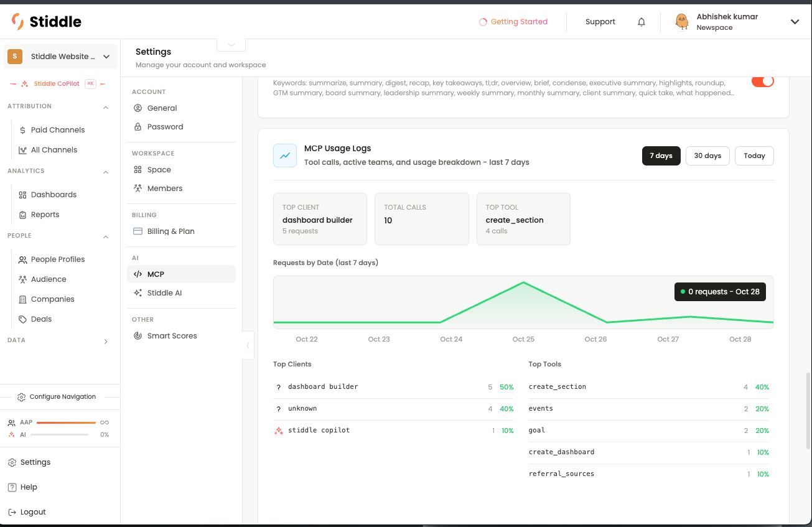This screenshot has width=812, height=527.
Task: Click the Dashboards grid icon
Action: point(23,195)
